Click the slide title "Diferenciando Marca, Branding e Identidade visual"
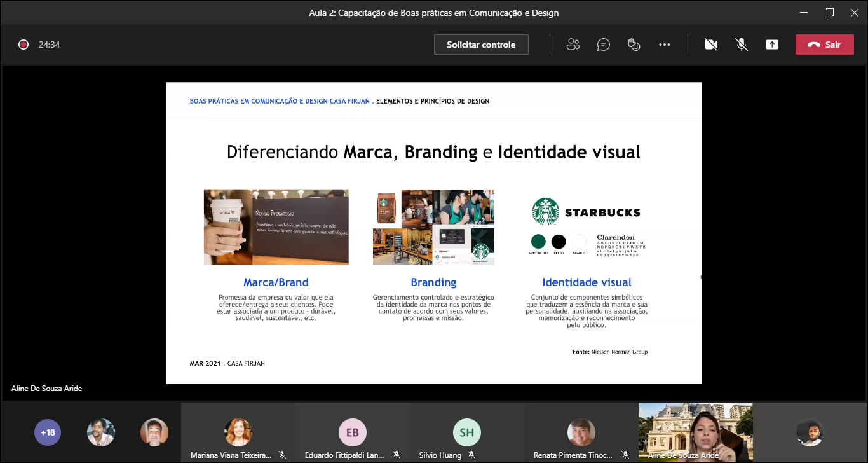The width and height of the screenshot is (868, 463). [x=433, y=153]
